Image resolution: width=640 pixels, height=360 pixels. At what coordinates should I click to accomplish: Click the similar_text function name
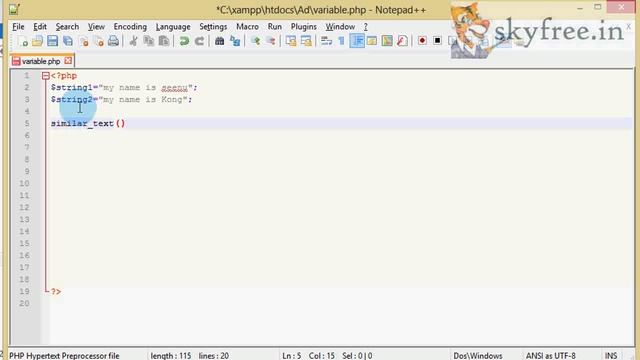click(82, 123)
